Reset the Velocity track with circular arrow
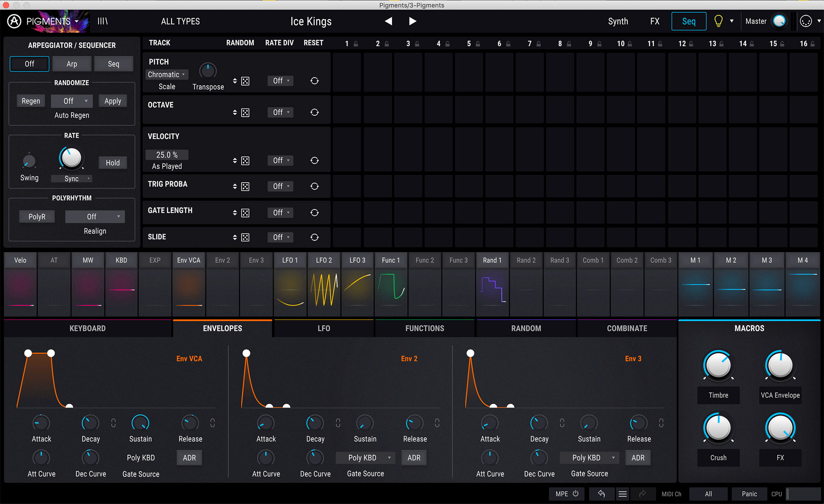 [314, 160]
